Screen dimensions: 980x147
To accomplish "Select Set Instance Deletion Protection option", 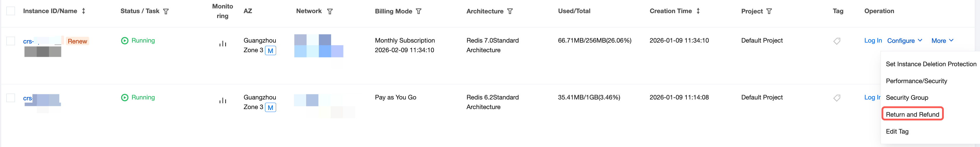I will (x=931, y=64).
